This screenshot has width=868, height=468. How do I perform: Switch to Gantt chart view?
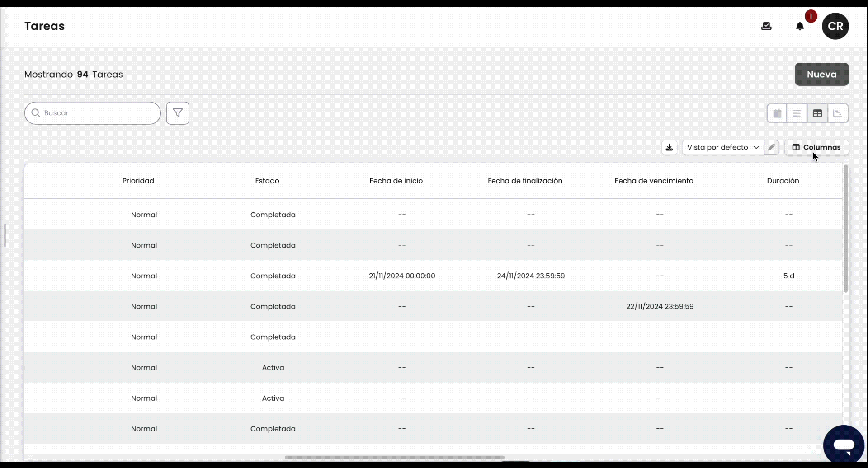(x=838, y=113)
